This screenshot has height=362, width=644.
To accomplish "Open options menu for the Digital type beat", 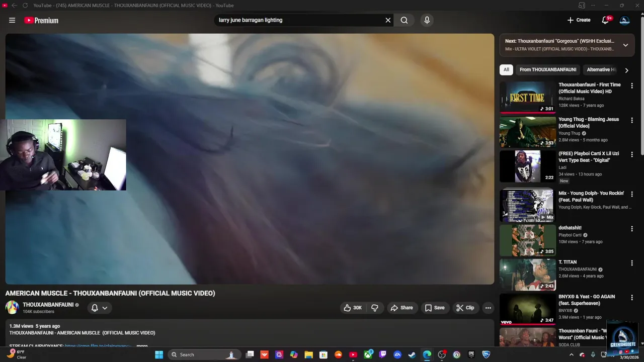I will 632,155.
